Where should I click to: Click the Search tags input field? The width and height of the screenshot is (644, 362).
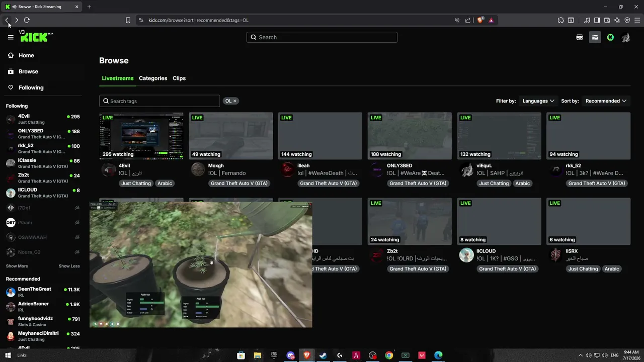point(159,101)
